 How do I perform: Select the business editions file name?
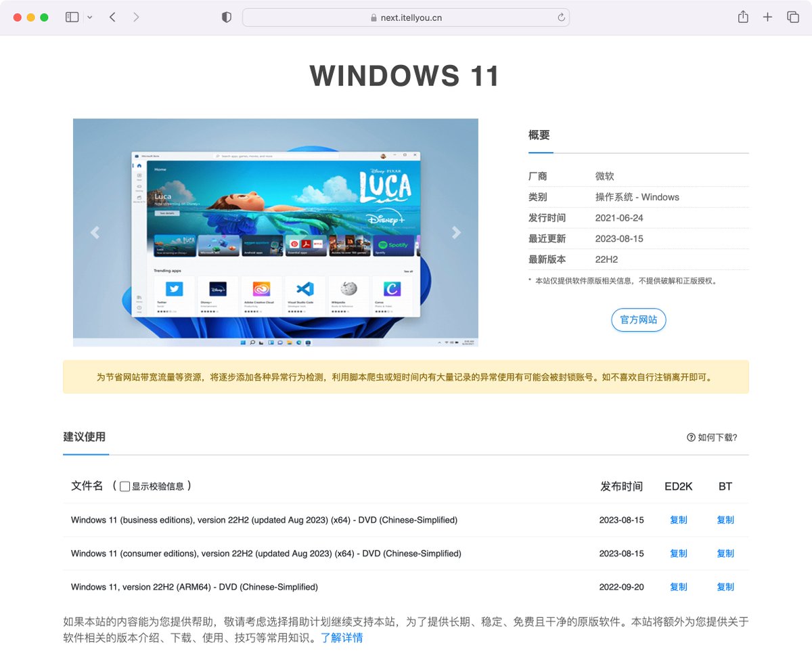pyautogui.click(x=264, y=520)
